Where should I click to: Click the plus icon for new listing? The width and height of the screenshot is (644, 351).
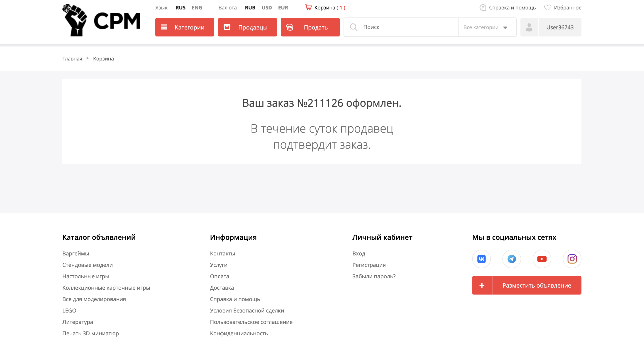click(482, 285)
